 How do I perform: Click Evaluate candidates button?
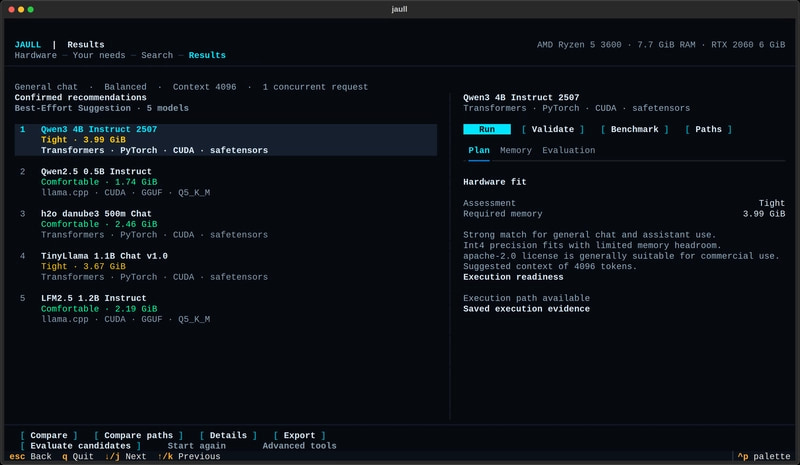(80, 446)
